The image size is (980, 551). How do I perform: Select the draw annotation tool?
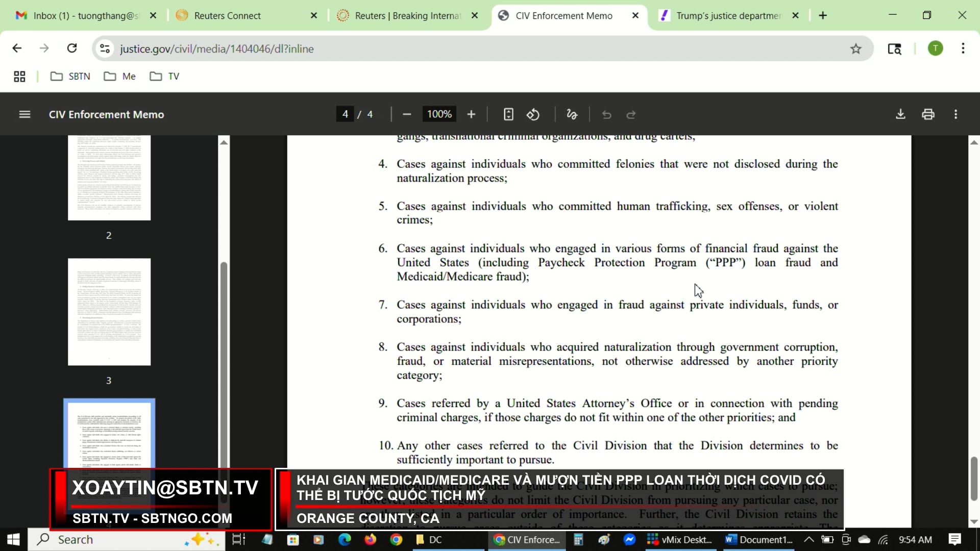tap(572, 114)
